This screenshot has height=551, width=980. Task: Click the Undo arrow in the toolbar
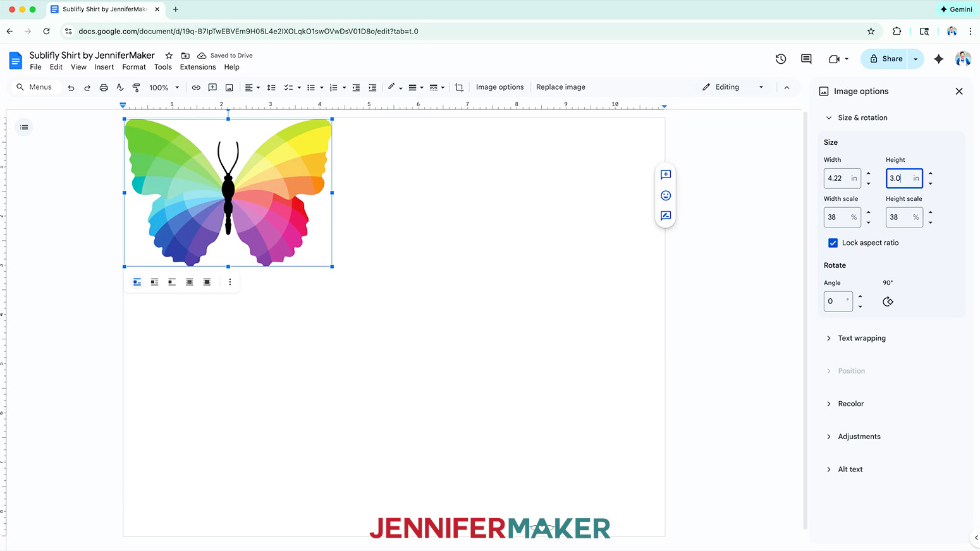[71, 88]
